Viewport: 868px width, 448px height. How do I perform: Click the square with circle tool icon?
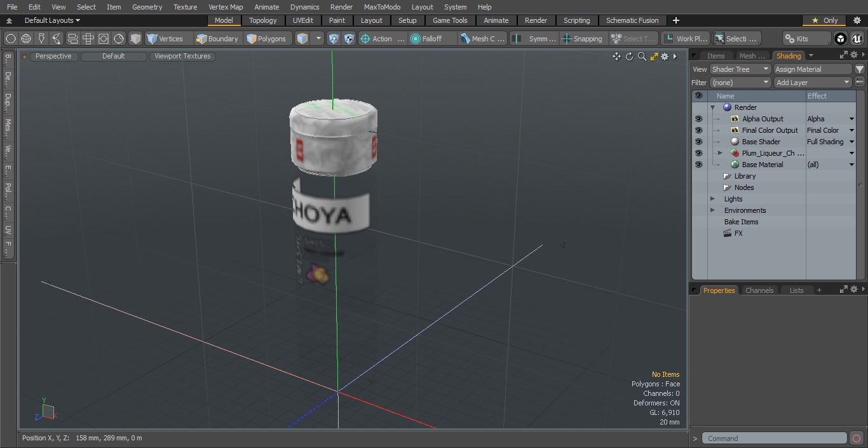(x=104, y=39)
